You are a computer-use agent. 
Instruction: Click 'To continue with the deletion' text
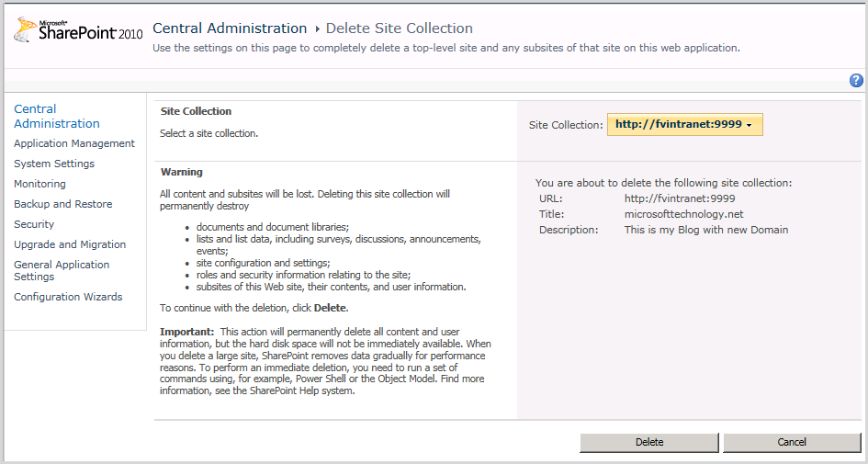point(254,308)
